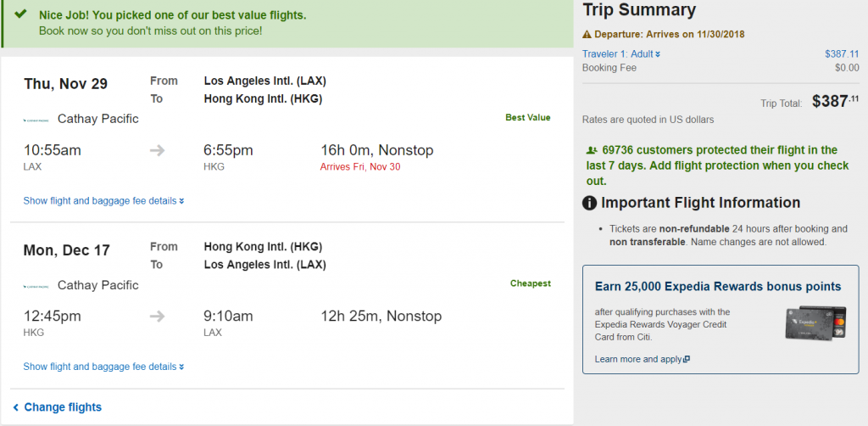Expand departure flight and baggage fee details
The height and width of the screenshot is (426, 868).
[x=103, y=201]
